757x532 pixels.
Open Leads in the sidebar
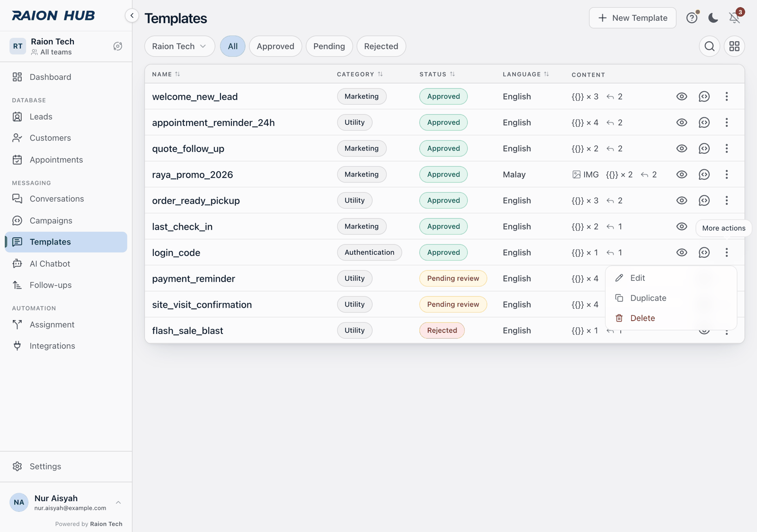tap(66, 117)
